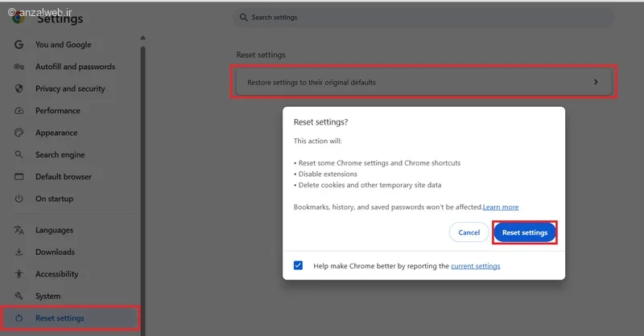Click the wrench icon for System

click(19, 296)
